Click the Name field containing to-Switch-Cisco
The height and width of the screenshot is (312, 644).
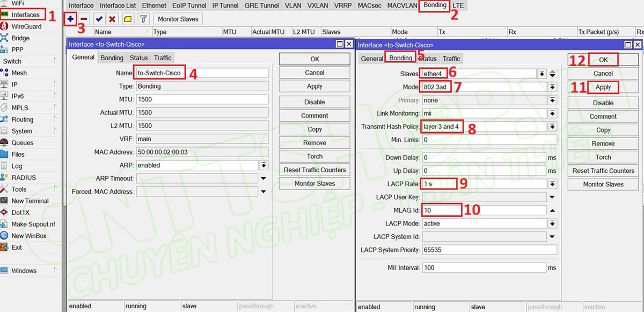click(x=202, y=73)
